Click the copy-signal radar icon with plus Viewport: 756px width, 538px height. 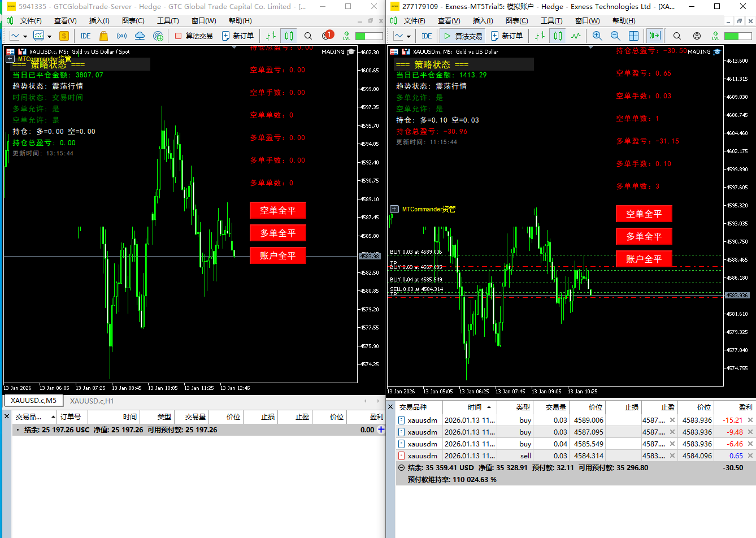pos(158,36)
